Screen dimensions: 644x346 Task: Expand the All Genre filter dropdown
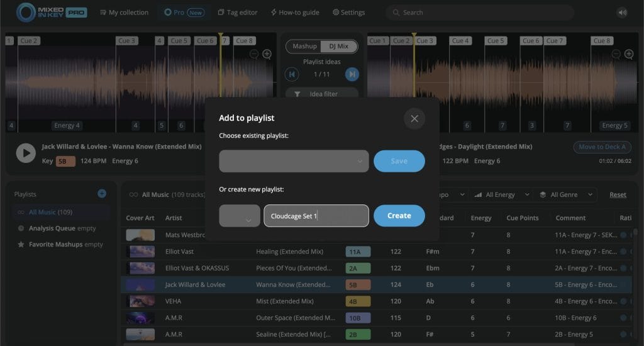pos(567,195)
